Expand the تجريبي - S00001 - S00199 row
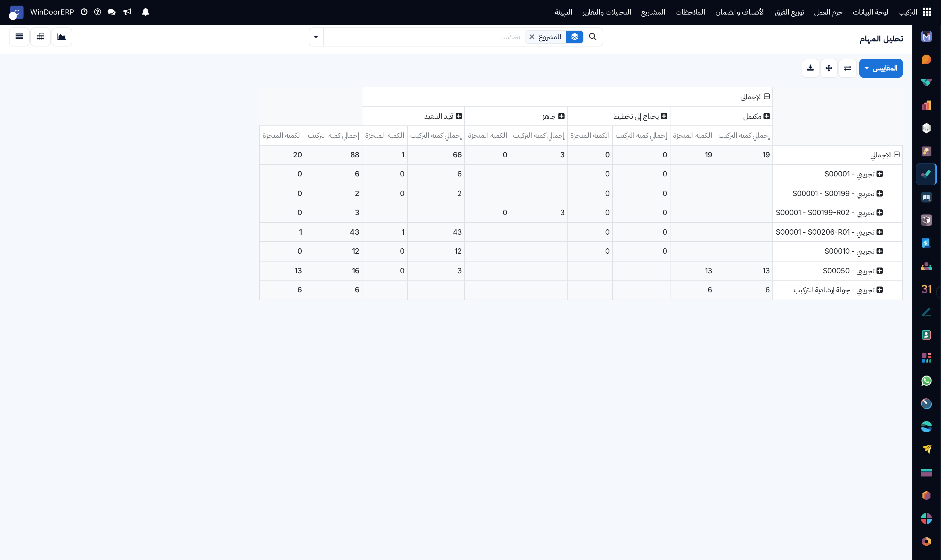Image resolution: width=941 pixels, height=560 pixels. click(x=879, y=193)
